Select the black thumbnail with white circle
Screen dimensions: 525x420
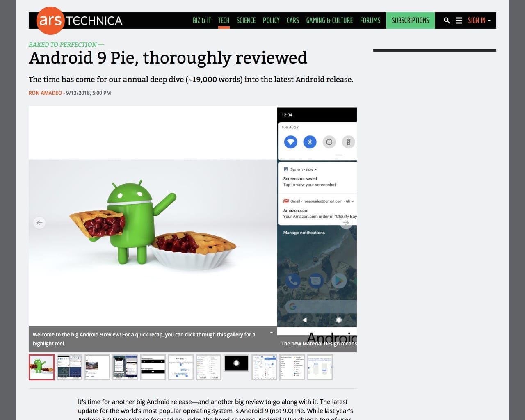click(x=237, y=363)
